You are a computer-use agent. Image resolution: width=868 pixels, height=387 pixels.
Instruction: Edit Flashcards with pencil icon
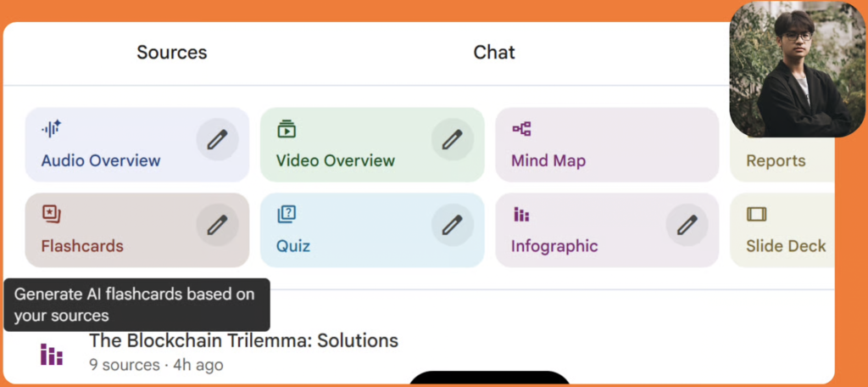click(218, 225)
